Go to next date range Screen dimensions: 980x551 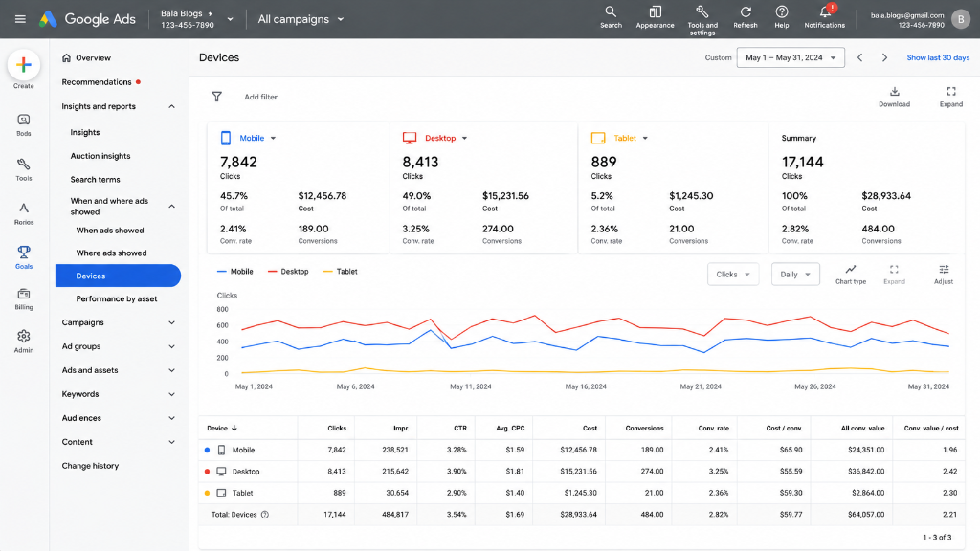pyautogui.click(x=884, y=57)
